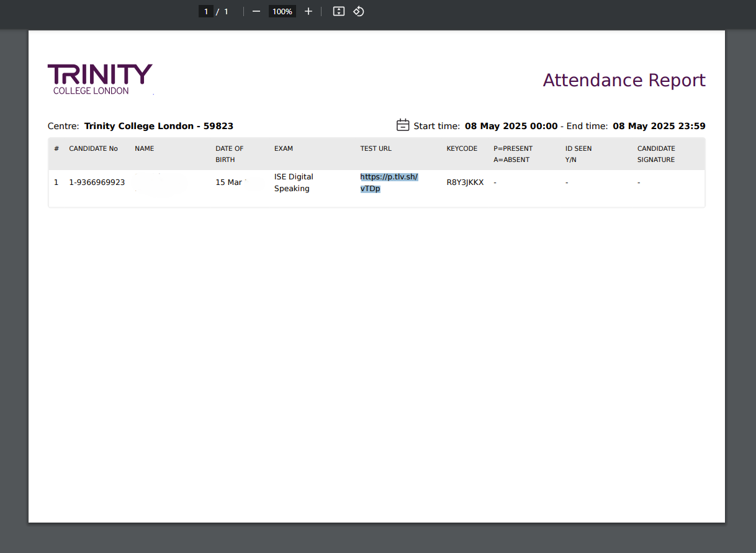Image resolution: width=756 pixels, height=553 pixels.
Task: Click the TEST URL column header
Action: click(x=376, y=149)
